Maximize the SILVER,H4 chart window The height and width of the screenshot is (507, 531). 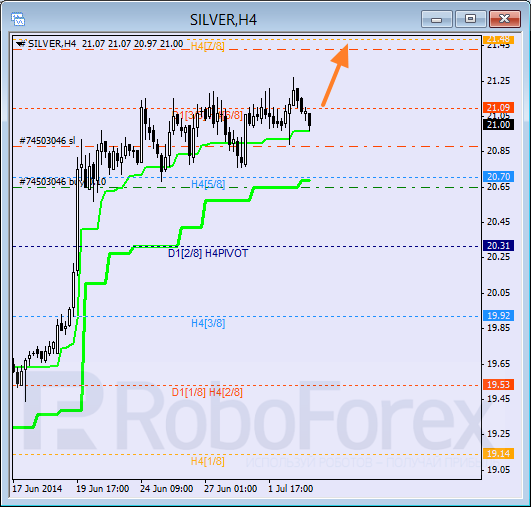pos(470,19)
